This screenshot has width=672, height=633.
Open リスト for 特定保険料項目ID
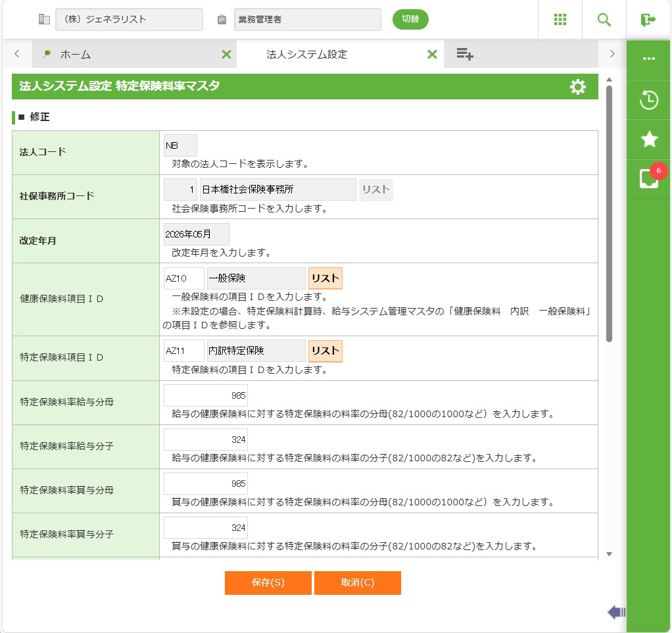tap(325, 351)
